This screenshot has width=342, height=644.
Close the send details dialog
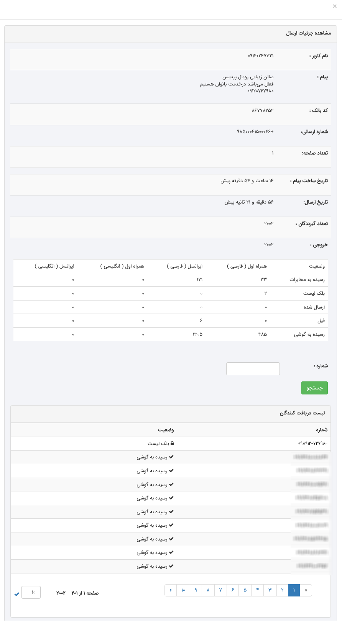(335, 6)
